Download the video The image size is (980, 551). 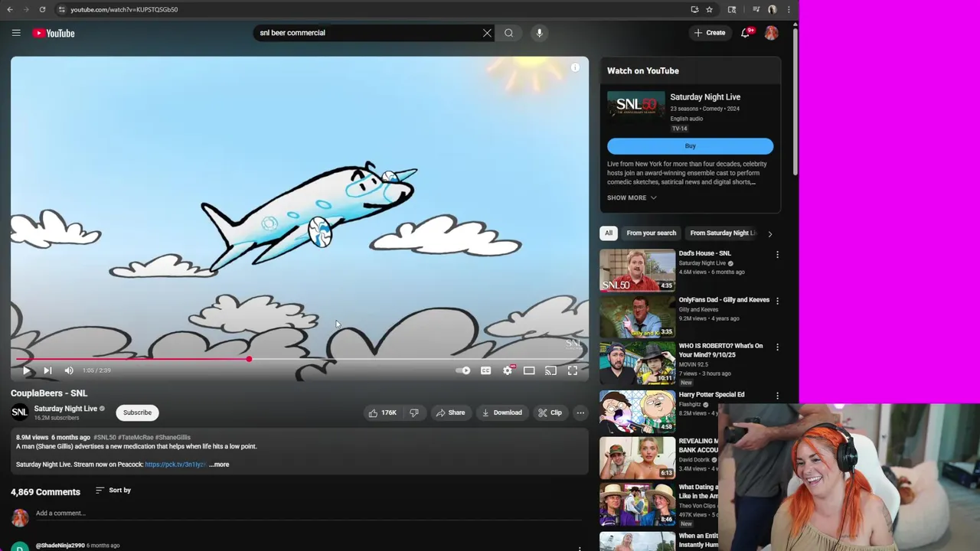(501, 412)
